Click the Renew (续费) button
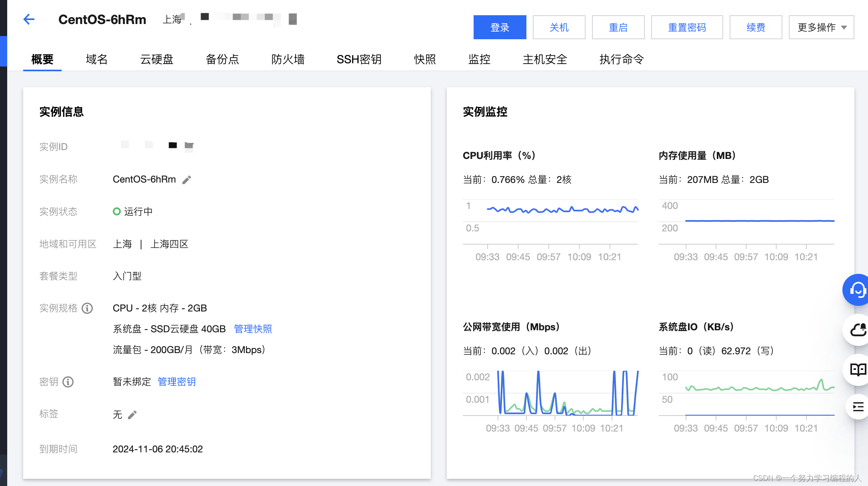The width and height of the screenshot is (868, 486). (x=756, y=27)
